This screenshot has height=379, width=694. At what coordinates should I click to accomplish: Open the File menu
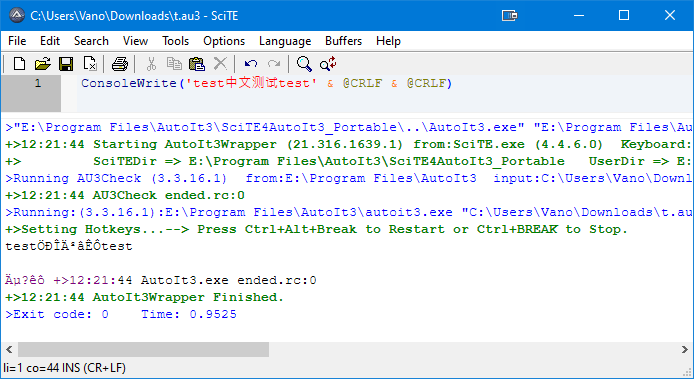[17, 41]
